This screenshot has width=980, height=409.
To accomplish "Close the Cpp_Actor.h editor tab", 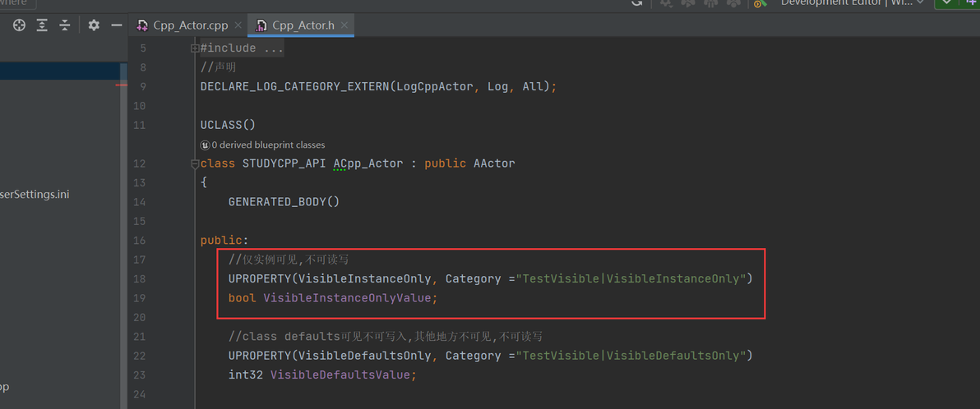I will [344, 25].
